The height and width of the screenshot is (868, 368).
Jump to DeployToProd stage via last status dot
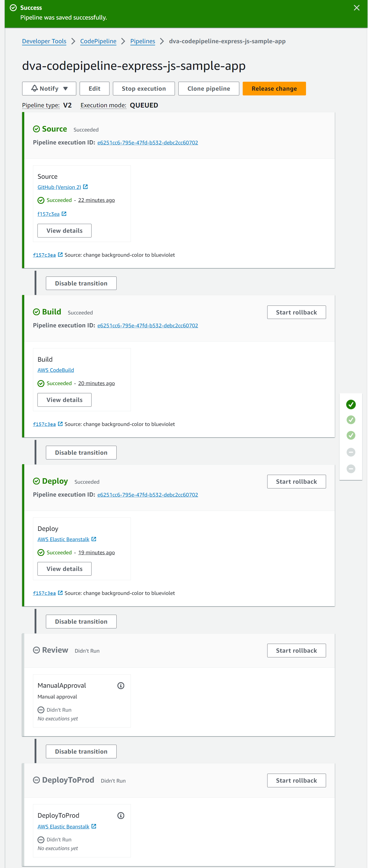coord(351,468)
